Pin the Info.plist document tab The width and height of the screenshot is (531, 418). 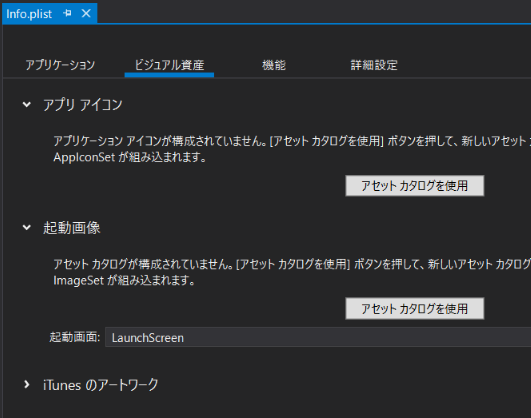click(67, 14)
